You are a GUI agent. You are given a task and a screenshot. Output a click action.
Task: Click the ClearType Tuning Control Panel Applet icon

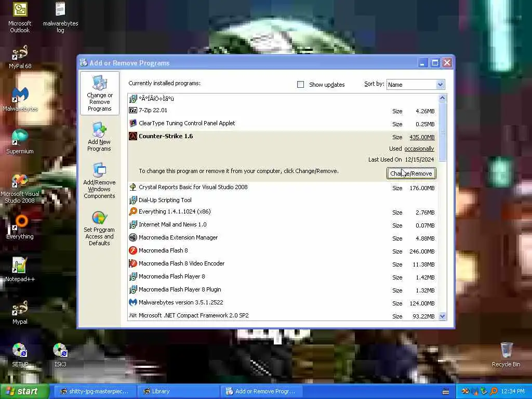[x=133, y=123]
